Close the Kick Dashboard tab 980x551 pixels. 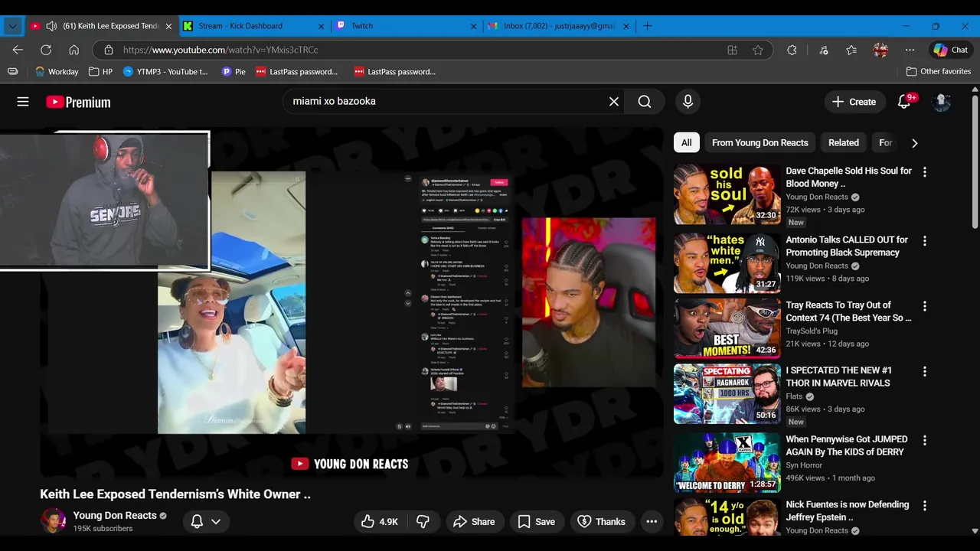coord(322,26)
